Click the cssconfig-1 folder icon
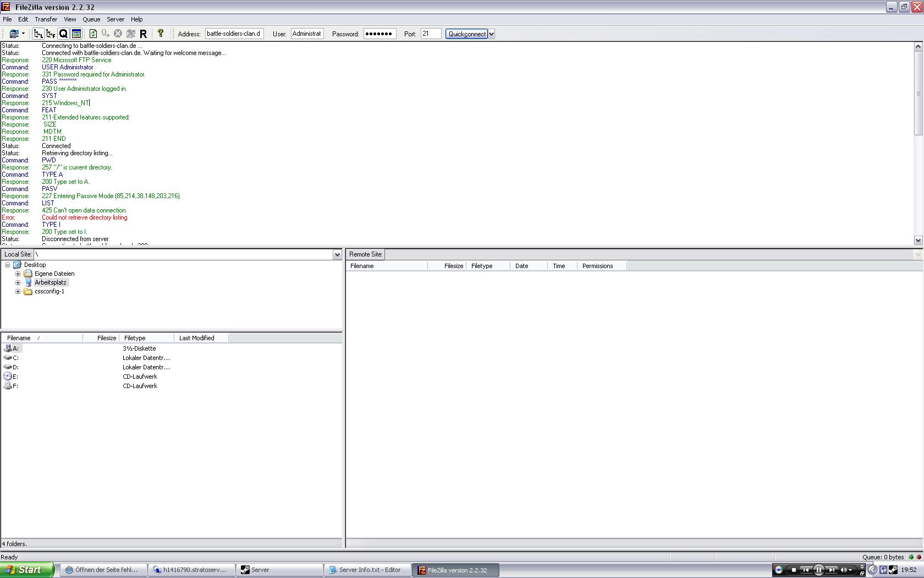The height and width of the screenshot is (578, 924). [x=28, y=291]
